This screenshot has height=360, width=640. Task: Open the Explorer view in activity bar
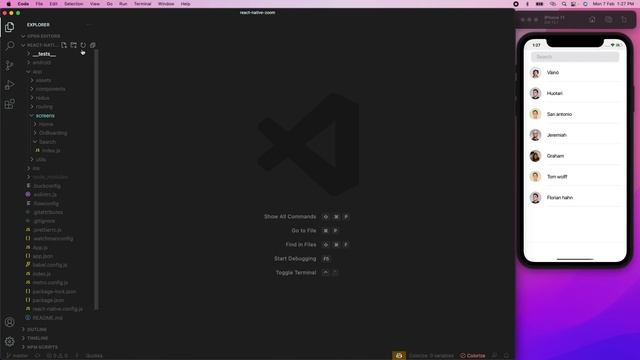tap(9, 27)
